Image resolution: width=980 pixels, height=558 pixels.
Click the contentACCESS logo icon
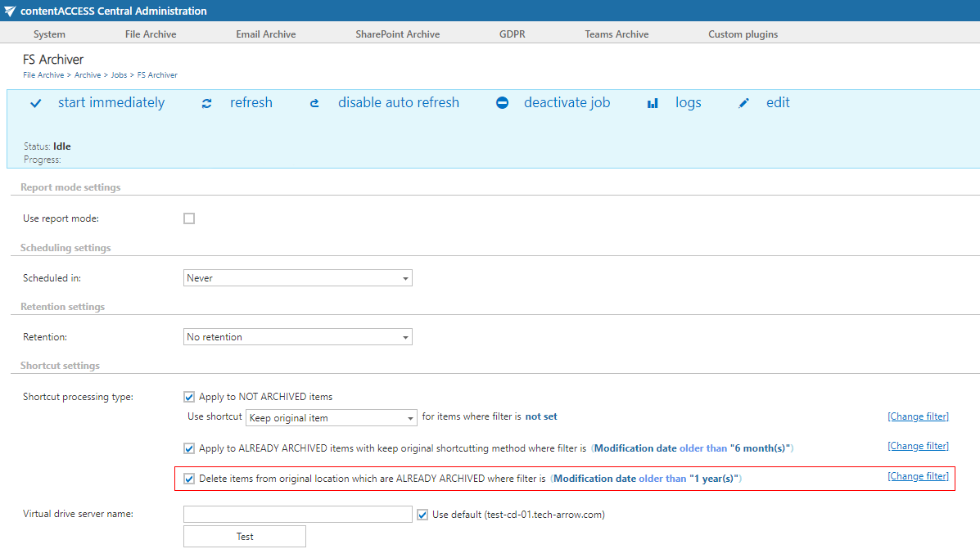pos(8,11)
